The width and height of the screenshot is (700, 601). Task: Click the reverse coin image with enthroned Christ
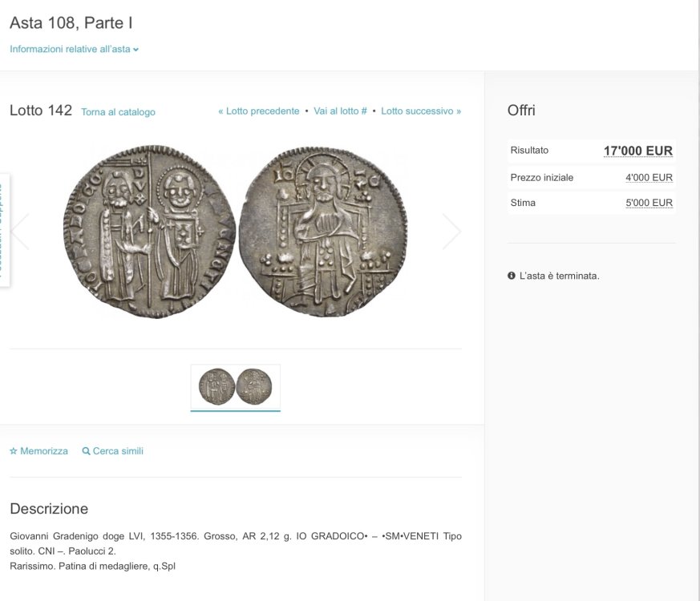point(322,232)
